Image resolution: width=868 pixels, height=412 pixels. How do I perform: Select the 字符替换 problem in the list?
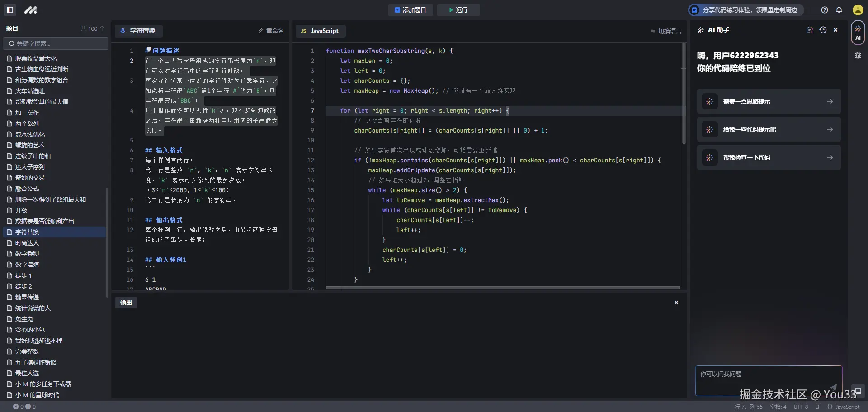pos(27,232)
